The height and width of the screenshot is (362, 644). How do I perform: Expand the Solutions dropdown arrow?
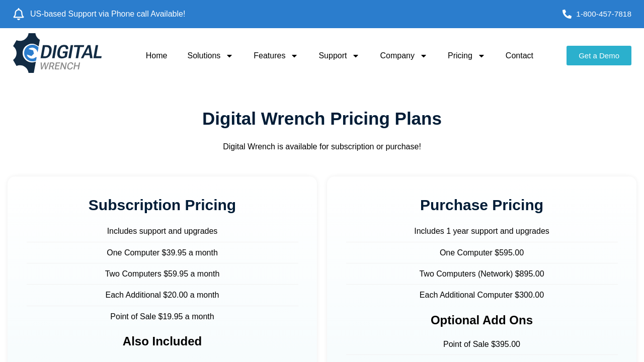(229, 56)
